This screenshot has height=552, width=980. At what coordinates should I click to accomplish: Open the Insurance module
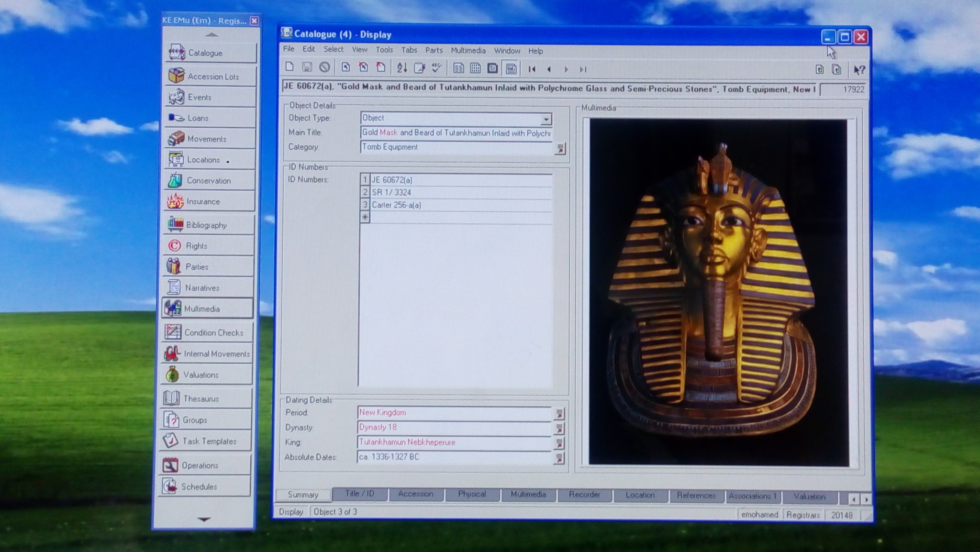click(210, 201)
